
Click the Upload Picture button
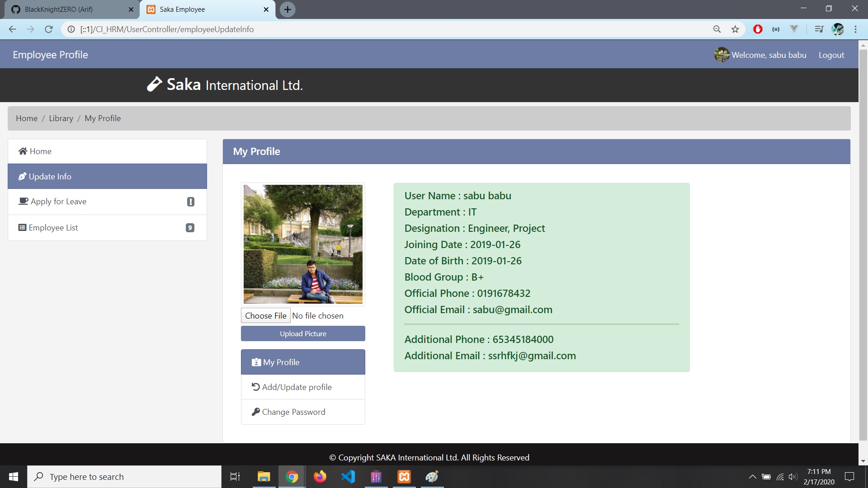[302, 333]
